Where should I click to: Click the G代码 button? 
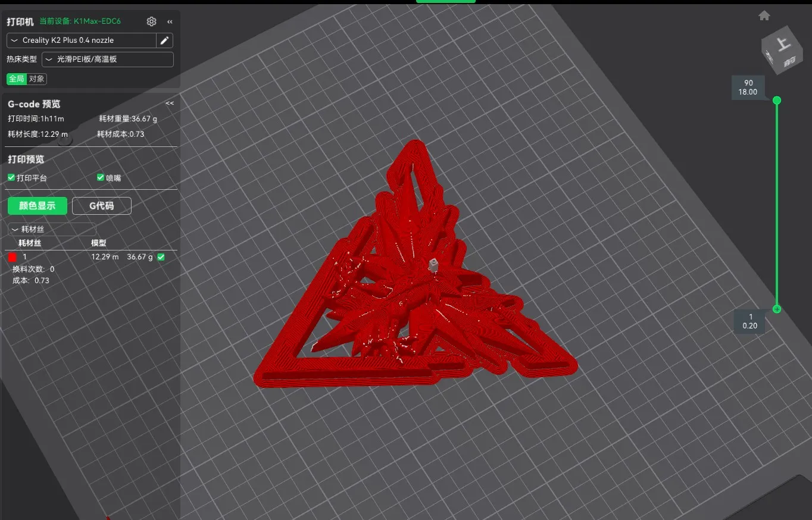coord(102,206)
